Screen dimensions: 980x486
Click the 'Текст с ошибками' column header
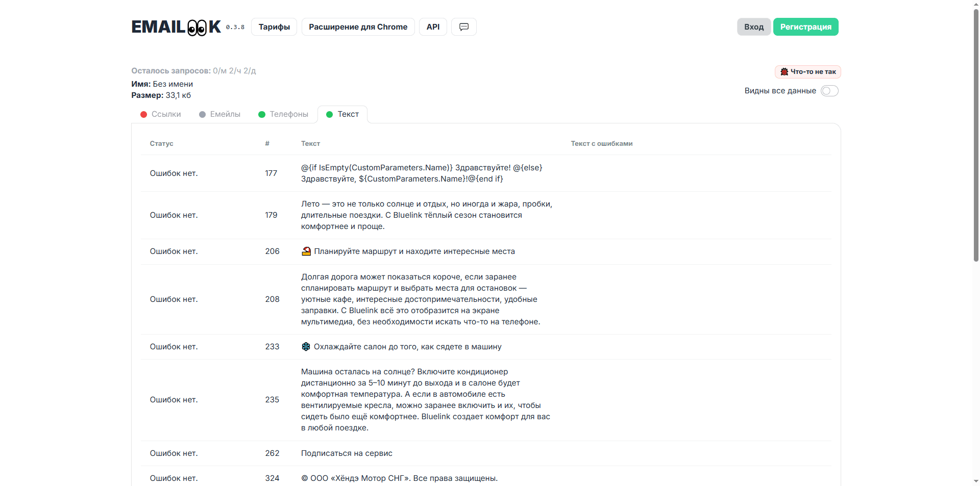point(602,144)
